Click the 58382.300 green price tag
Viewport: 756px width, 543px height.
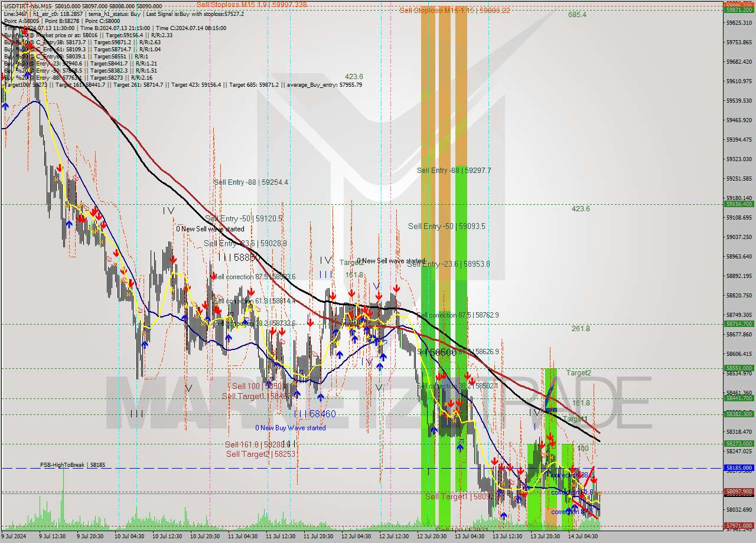[739, 414]
